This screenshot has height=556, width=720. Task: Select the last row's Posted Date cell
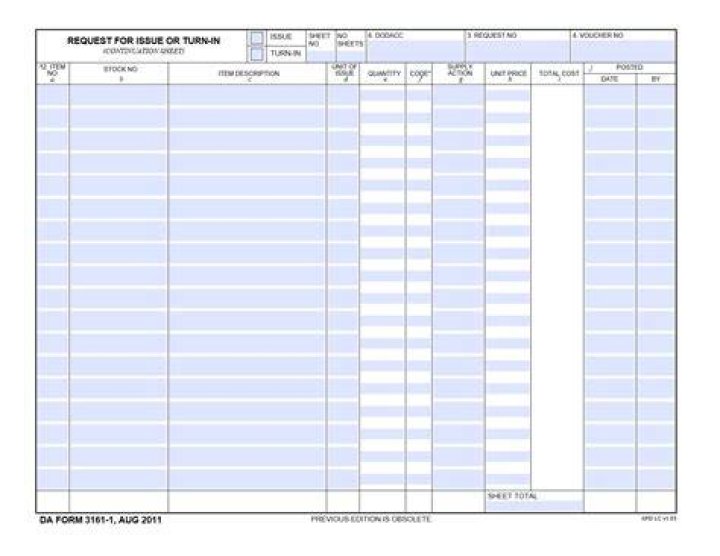point(610,479)
